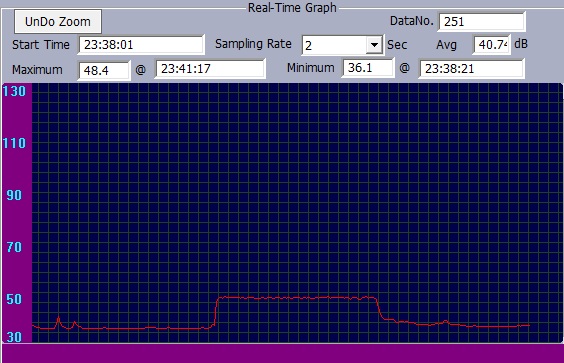
Task: Click the purple bar below the graph
Action: 283,353
